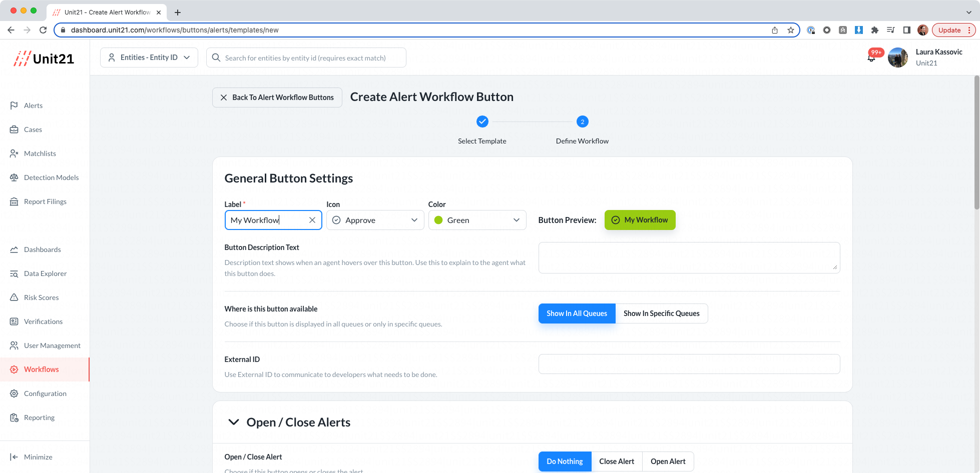Screen dimensions: 980x473
Task: Click the Data Explorer search-list icon
Action: point(14,273)
